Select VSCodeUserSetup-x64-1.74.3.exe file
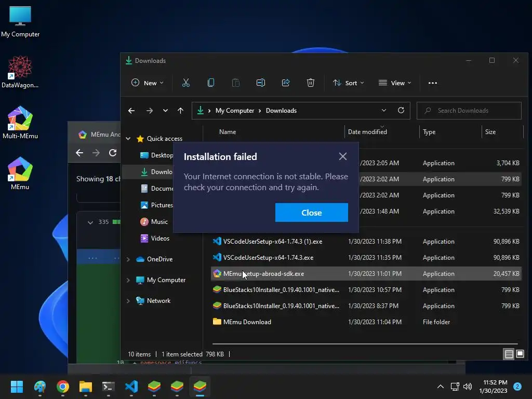The width and height of the screenshot is (532, 399). click(366, 258)
